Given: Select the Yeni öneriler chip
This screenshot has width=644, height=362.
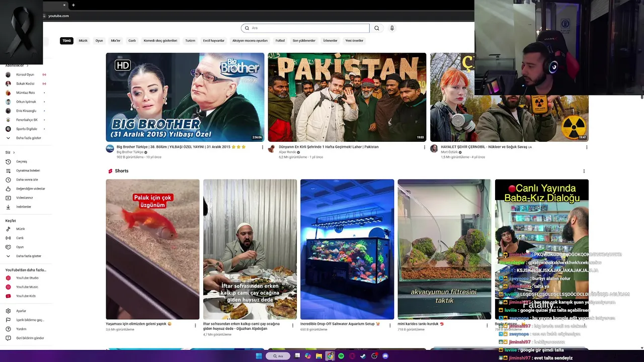Looking at the screenshot, I should 354,41.
